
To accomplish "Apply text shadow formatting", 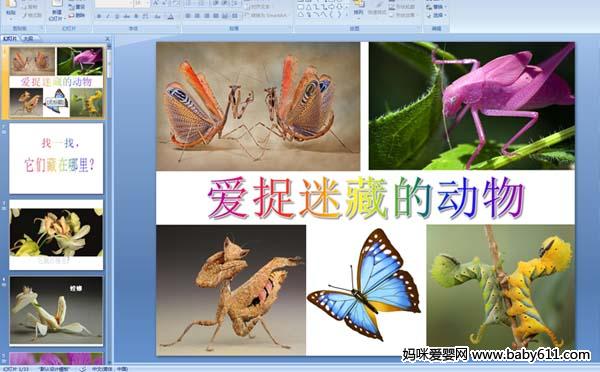I will point(136,16).
